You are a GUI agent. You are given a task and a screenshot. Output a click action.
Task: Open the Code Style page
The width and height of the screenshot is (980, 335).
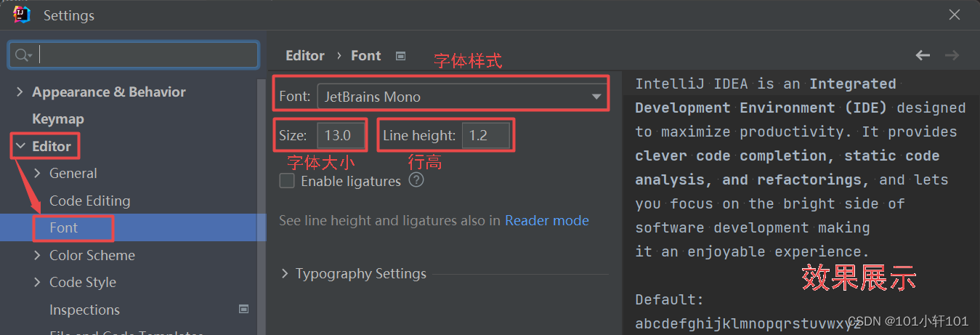pyautogui.click(x=83, y=283)
